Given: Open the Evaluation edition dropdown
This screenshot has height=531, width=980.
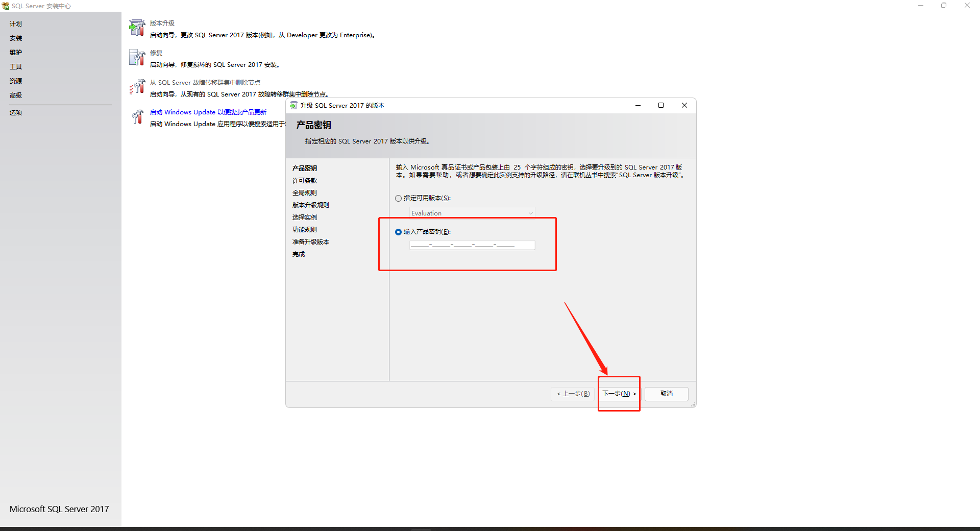Looking at the screenshot, I should [x=473, y=213].
